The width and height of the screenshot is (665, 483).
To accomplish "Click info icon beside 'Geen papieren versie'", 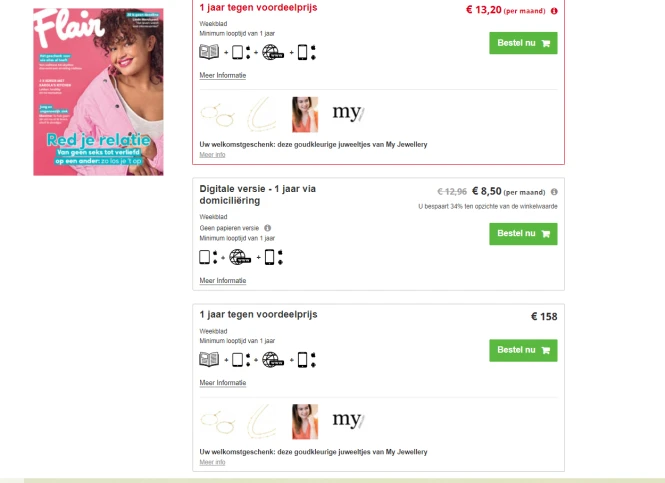I will [267, 228].
